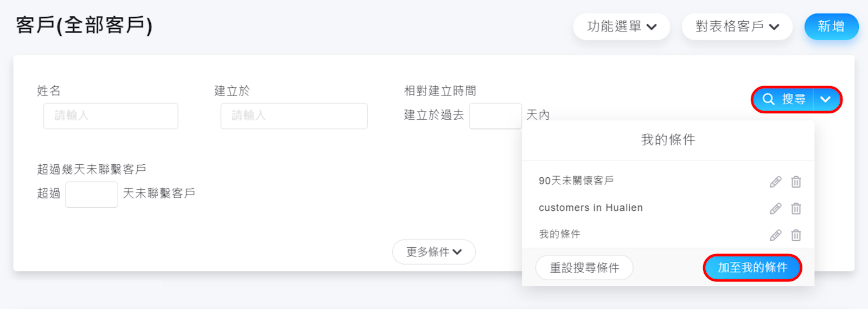Edit the customers in Hualien condition
Image resolution: width=868 pixels, height=309 pixels.
pos(775,208)
